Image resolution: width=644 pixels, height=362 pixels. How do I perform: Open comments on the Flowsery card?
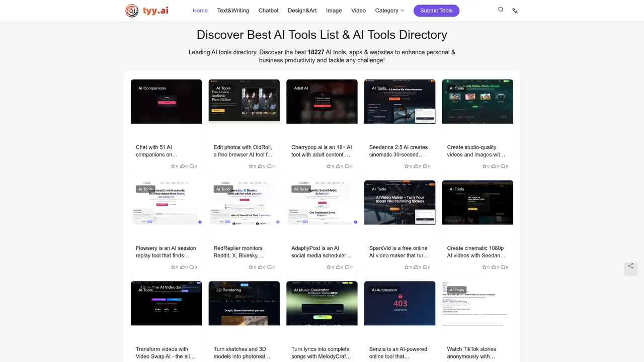pyautogui.click(x=192, y=267)
